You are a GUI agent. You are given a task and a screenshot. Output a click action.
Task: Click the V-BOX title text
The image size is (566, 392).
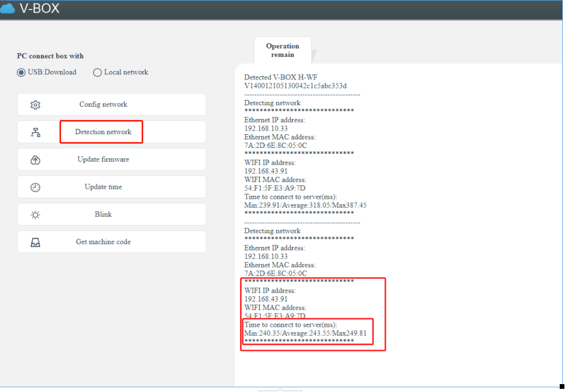[39, 8]
